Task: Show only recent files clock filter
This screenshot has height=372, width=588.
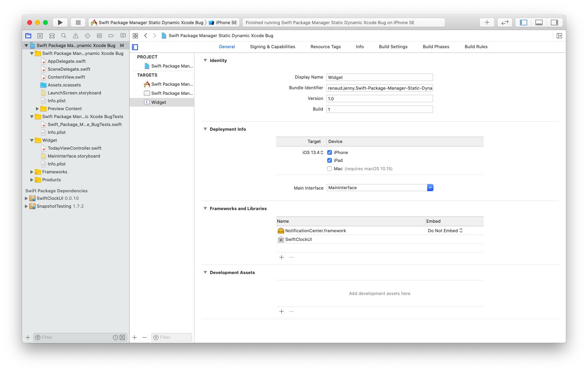Action: pos(115,337)
